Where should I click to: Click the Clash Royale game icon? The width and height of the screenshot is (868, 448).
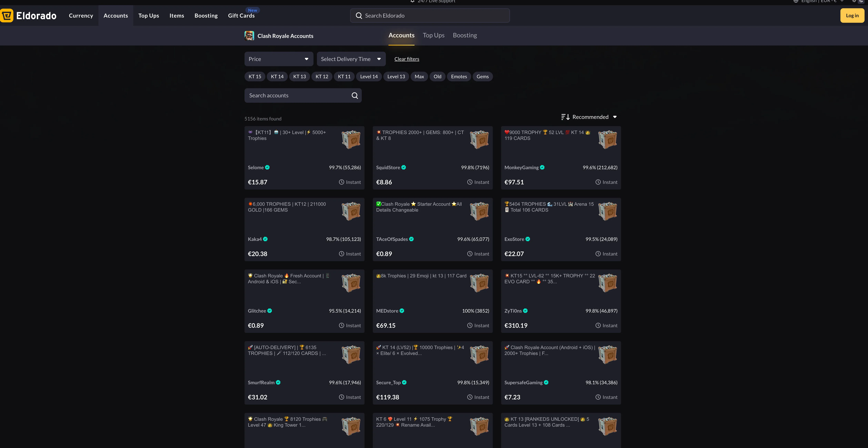coord(249,36)
